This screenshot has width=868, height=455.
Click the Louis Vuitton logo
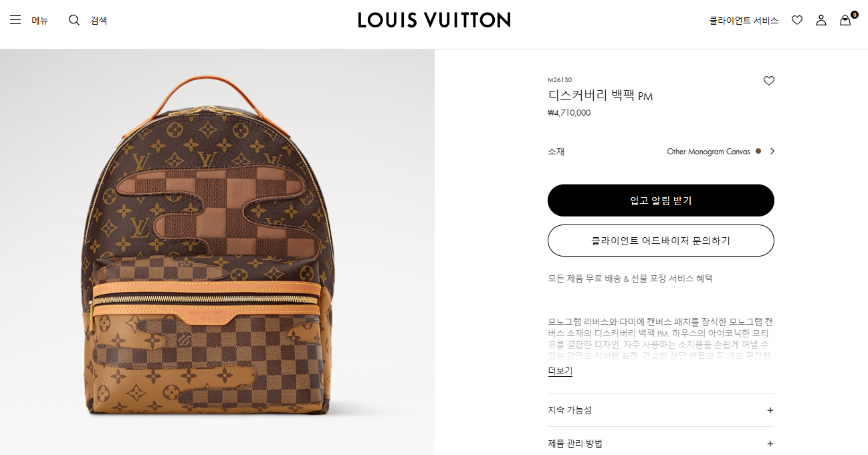(434, 20)
